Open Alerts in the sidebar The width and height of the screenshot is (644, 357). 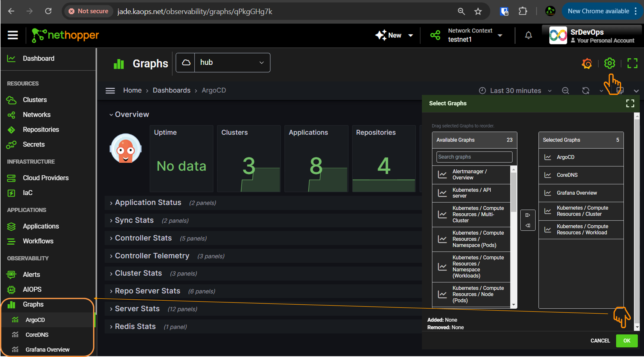point(48,274)
